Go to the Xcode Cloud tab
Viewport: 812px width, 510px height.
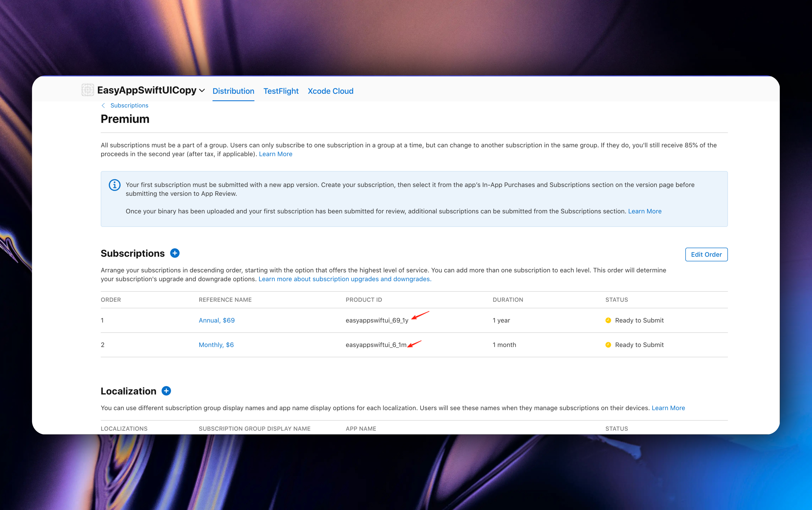tap(330, 91)
